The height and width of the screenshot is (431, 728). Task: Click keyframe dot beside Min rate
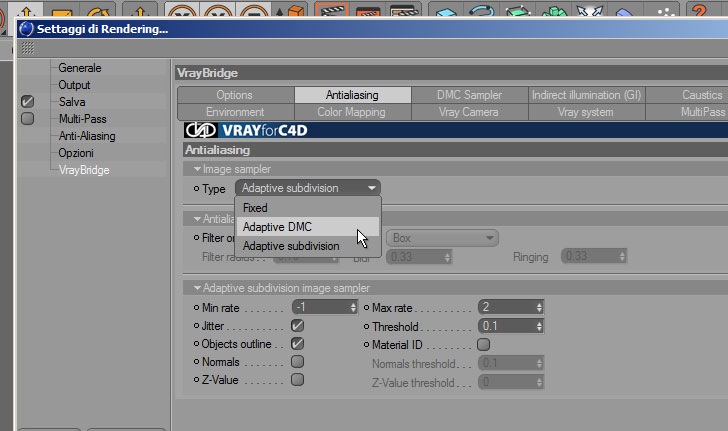tap(196, 307)
